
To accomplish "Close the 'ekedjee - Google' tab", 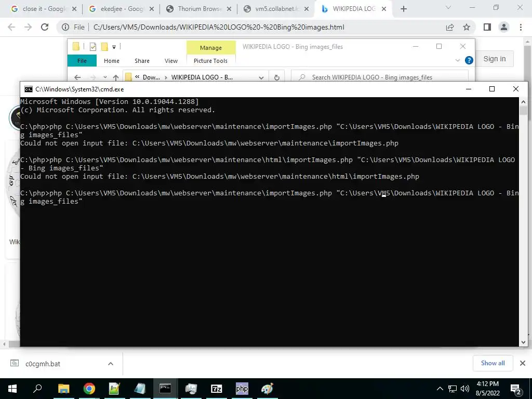I will [x=152, y=9].
